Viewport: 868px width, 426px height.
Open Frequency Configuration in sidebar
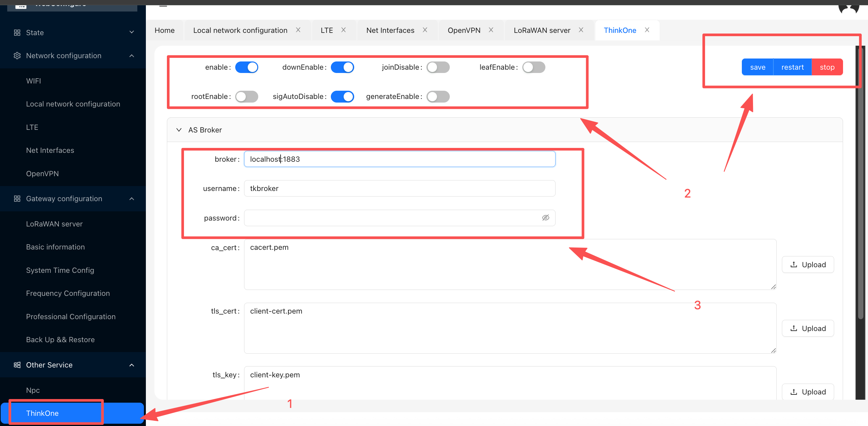pos(68,293)
